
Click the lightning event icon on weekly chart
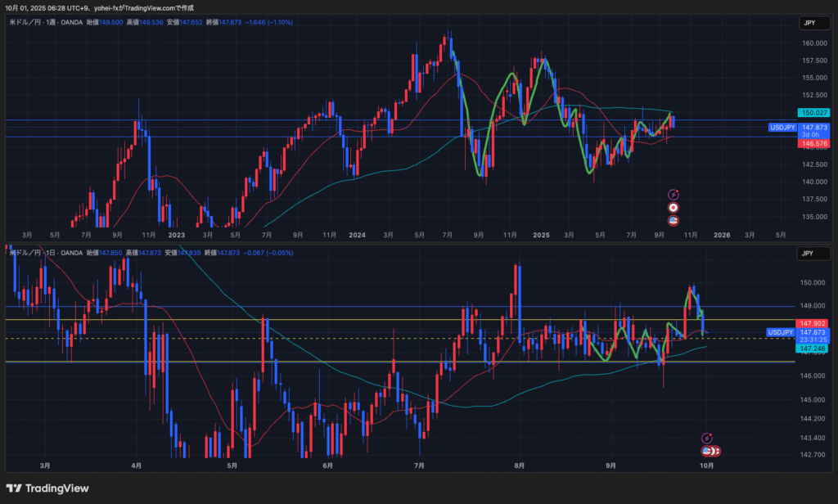click(x=674, y=195)
